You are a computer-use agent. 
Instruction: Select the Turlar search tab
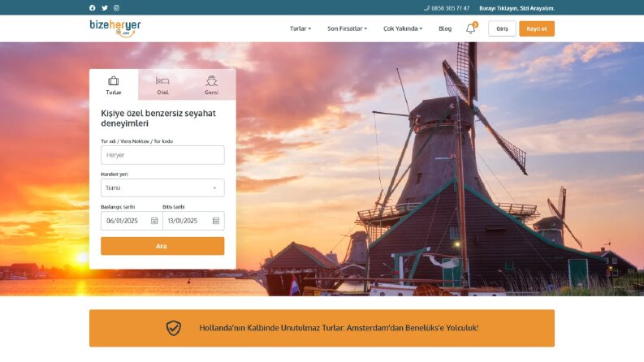pyautogui.click(x=114, y=85)
